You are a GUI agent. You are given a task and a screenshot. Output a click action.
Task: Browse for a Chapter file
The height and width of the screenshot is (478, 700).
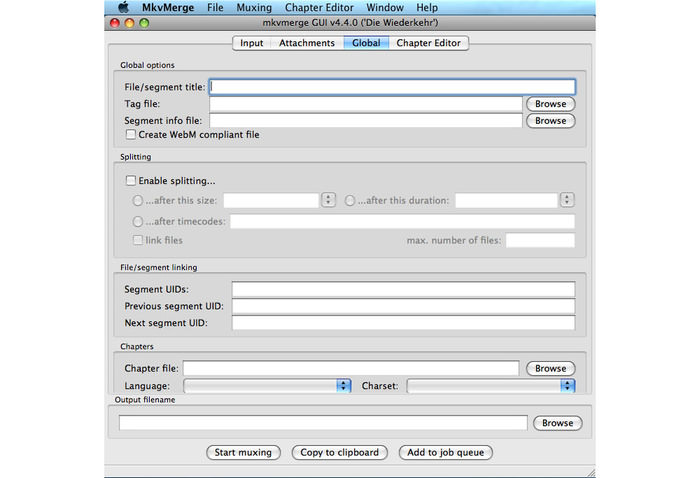tap(550, 368)
